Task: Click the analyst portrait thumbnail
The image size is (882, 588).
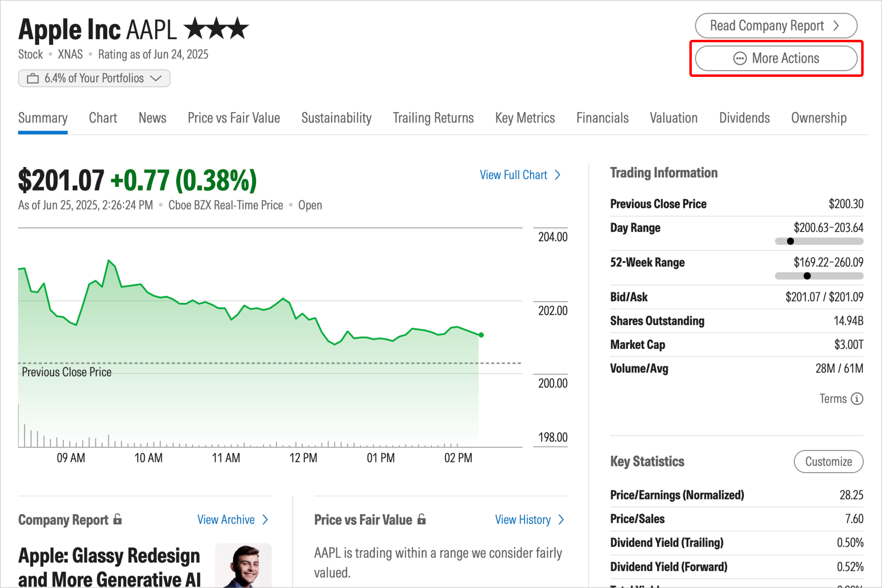Action: click(x=243, y=566)
